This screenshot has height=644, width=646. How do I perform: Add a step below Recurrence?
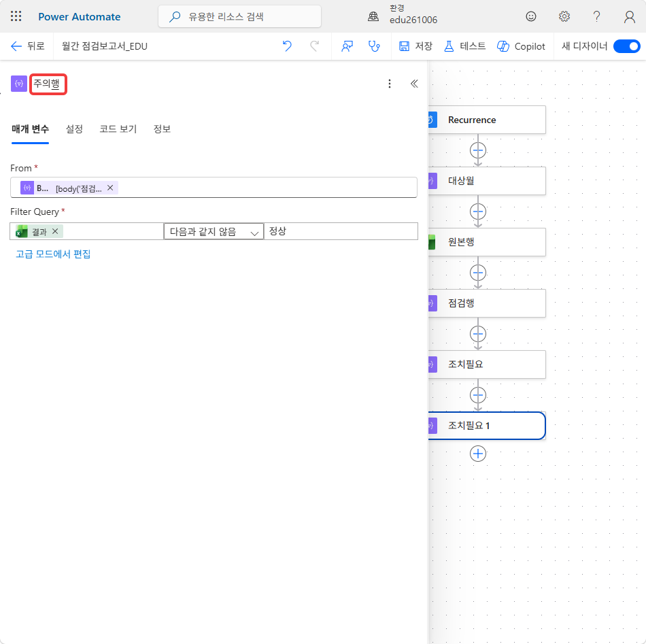[x=478, y=150]
